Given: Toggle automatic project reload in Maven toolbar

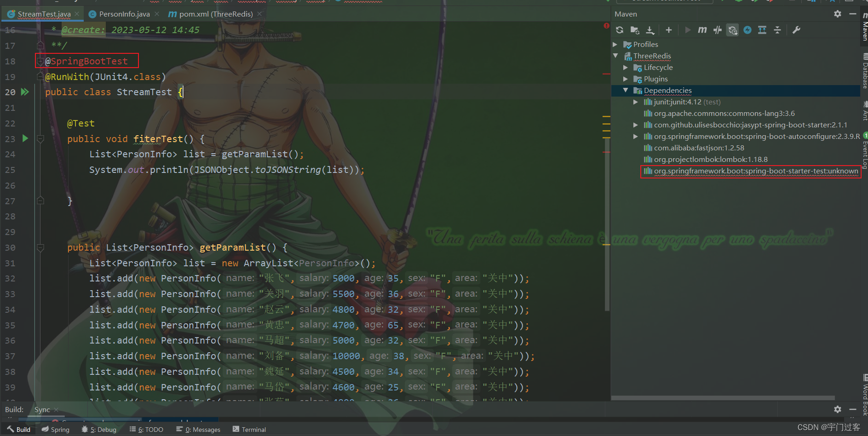Looking at the screenshot, I should click(x=732, y=30).
